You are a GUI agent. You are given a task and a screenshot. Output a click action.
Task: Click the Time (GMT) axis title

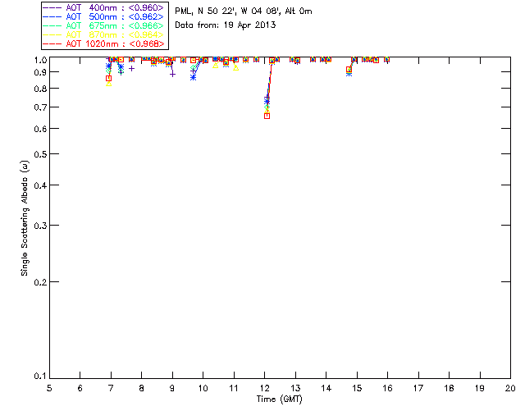pyautogui.click(x=280, y=399)
